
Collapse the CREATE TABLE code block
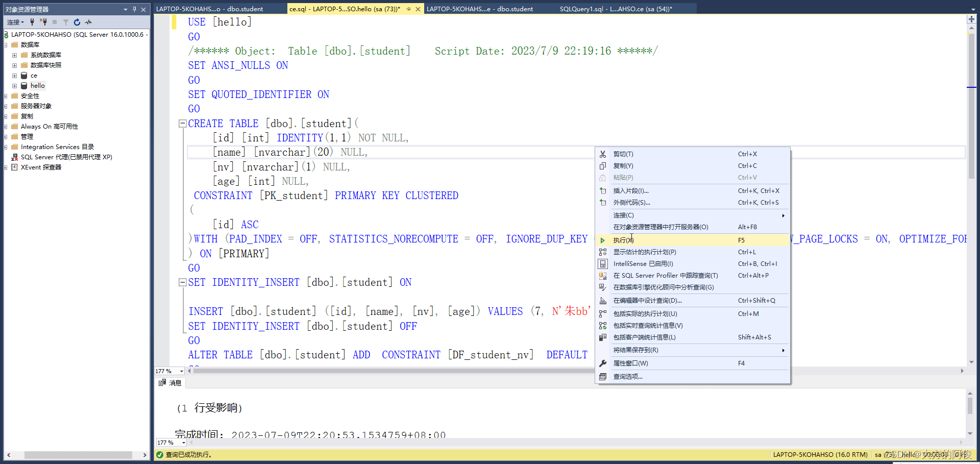pyautogui.click(x=182, y=124)
